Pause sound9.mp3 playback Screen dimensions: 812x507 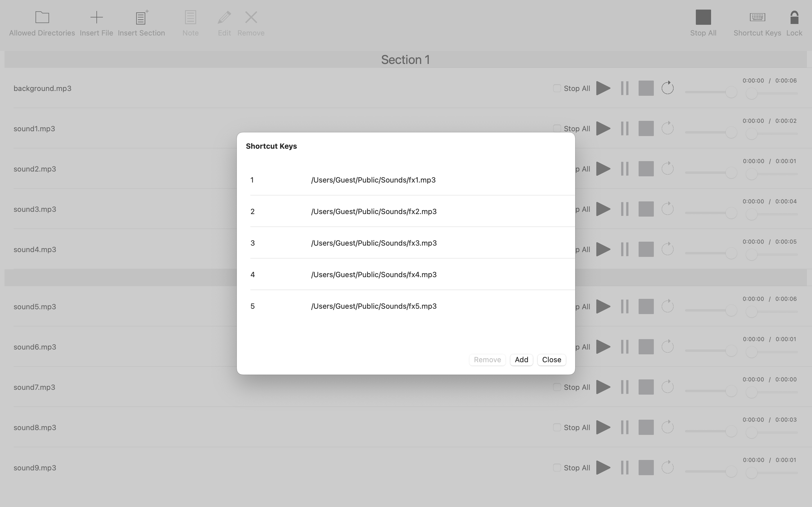pos(625,468)
